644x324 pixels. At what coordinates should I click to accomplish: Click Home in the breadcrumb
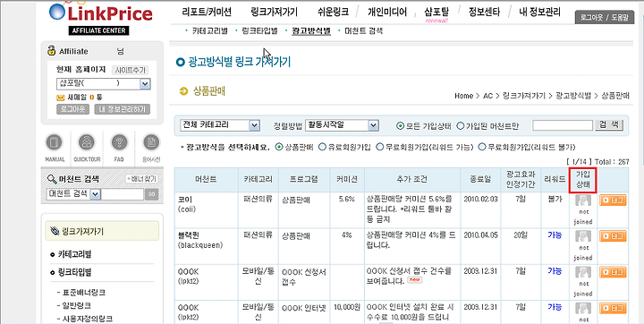(463, 96)
